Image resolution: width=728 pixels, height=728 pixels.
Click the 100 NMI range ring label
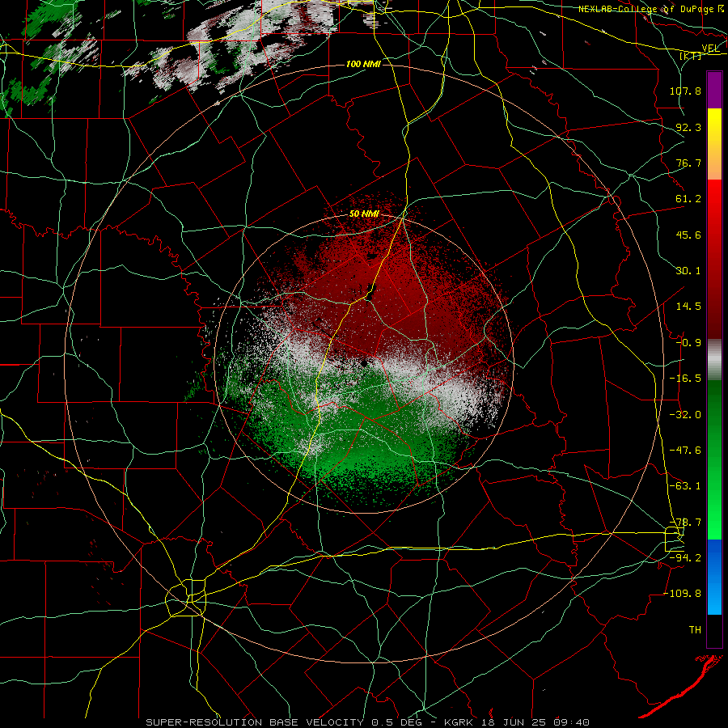point(363,64)
